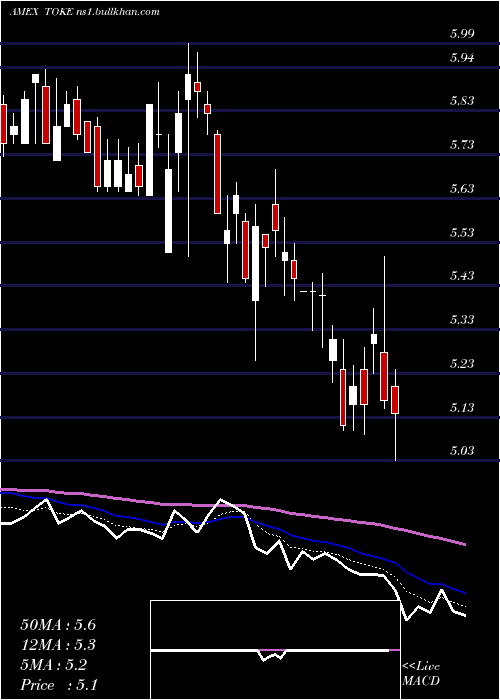Click the 5.03 price axis label
The width and height of the screenshot is (500, 700).
coord(462,450)
